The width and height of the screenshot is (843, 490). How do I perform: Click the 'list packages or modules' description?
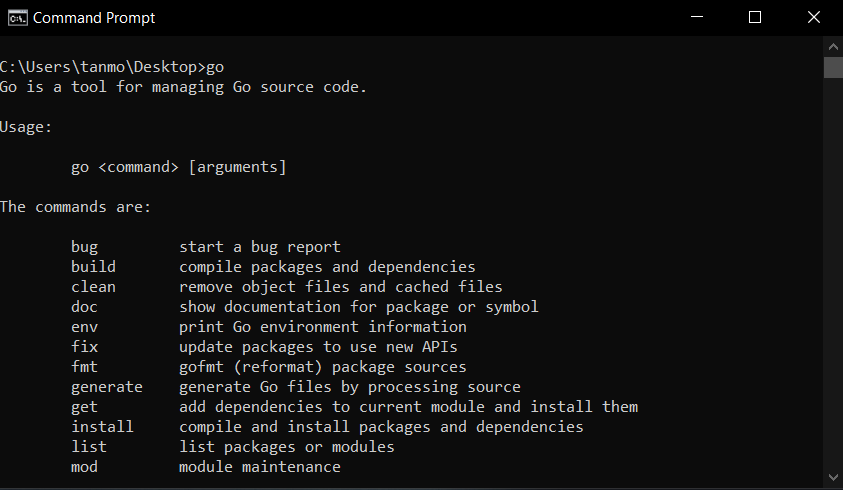click(287, 447)
